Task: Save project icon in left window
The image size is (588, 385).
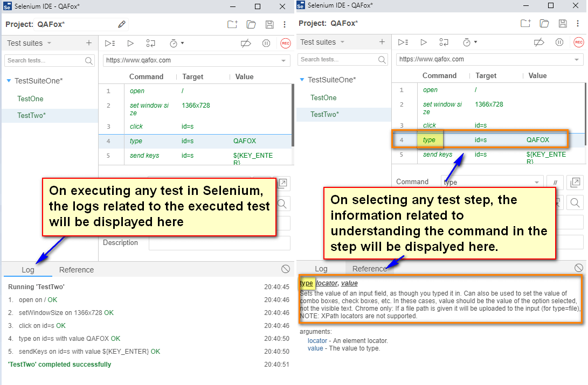Action: 269,24
